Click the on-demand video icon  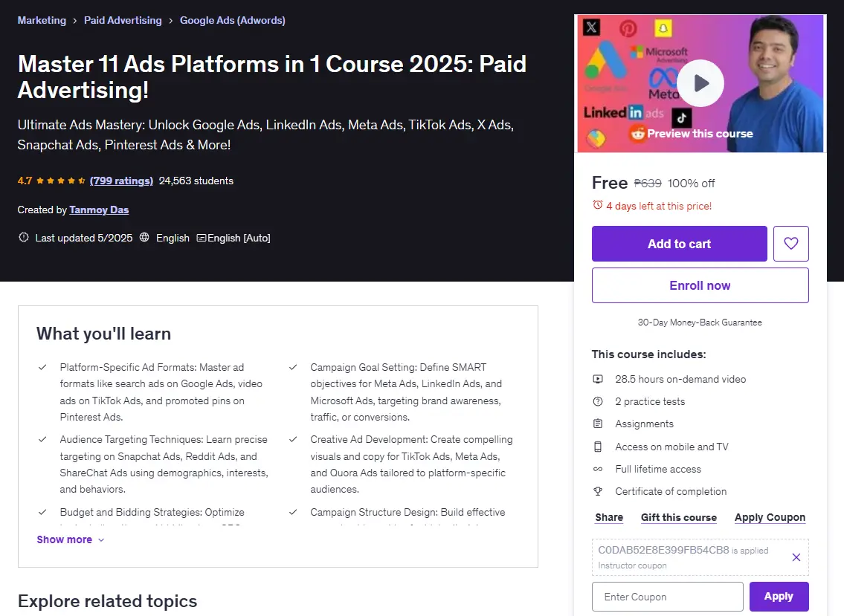(x=597, y=379)
